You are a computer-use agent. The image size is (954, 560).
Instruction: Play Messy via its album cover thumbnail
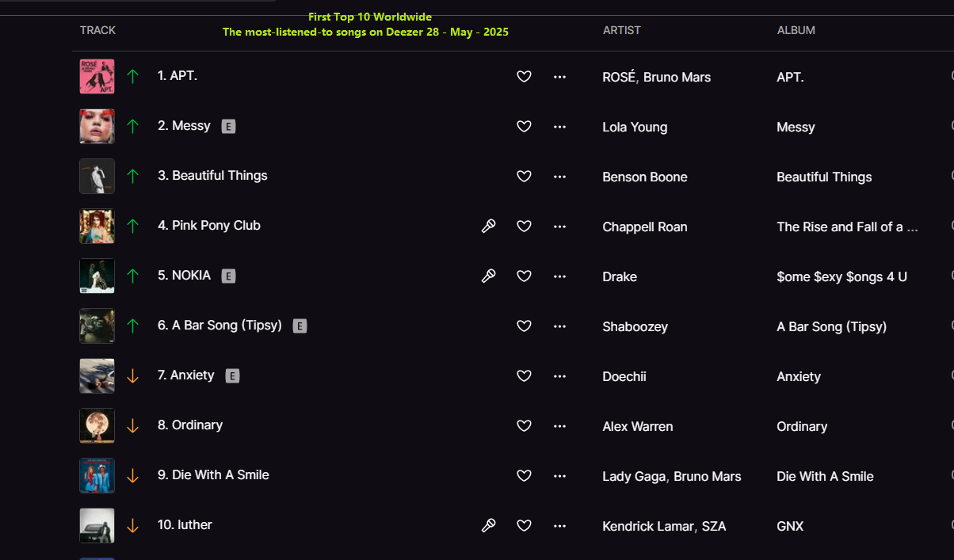click(x=97, y=127)
